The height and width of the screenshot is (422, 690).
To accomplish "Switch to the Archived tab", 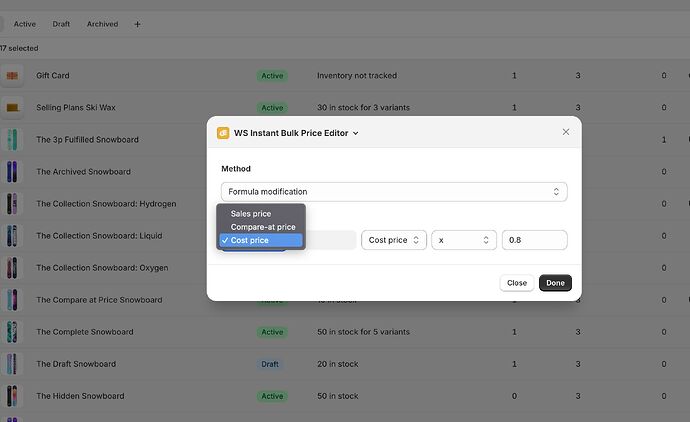I will point(102,24).
